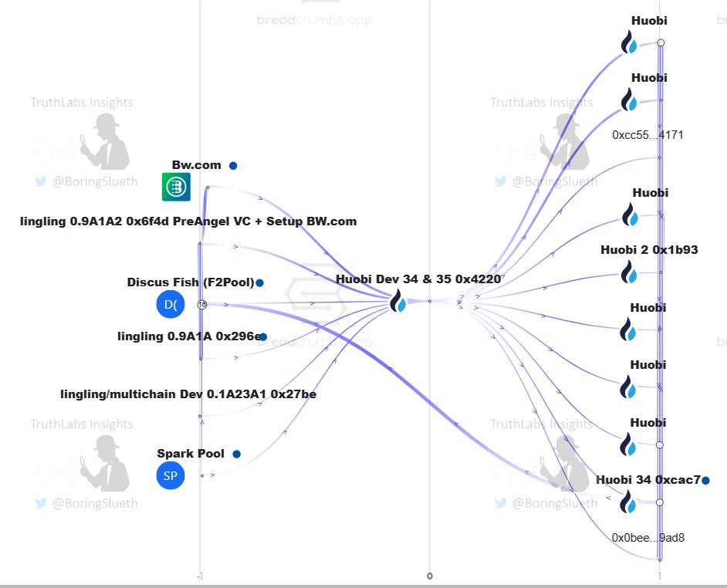Click the blue dot beside lingling 0.9A1A 0x296e
The image size is (727, 588).
tap(263, 337)
